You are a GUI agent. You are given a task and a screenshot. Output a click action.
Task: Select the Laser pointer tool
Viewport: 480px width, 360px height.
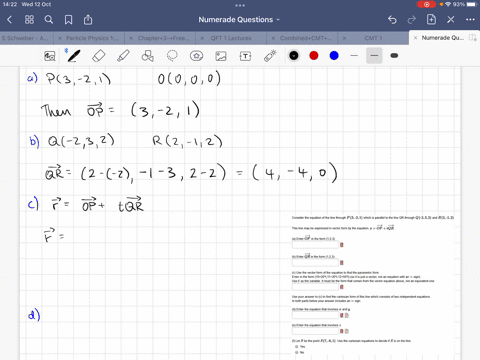(x=270, y=56)
